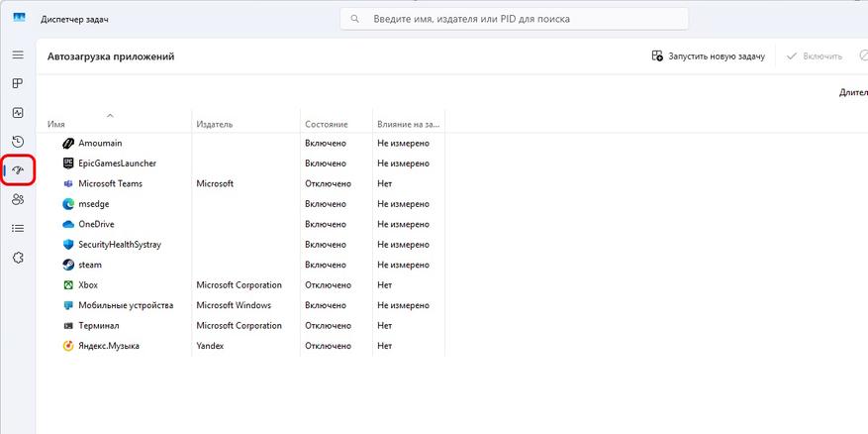Switch to the Processes page icon
This screenshot has height=434, width=868.
pyautogui.click(x=18, y=83)
